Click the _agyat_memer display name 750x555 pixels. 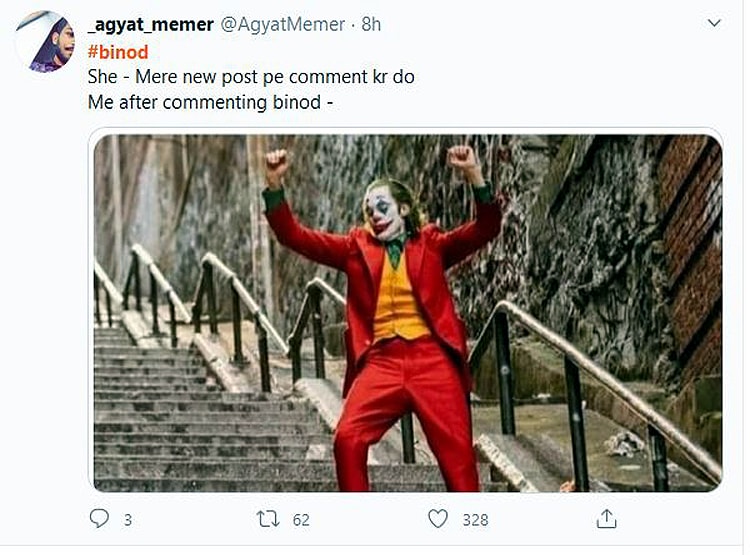click(x=150, y=24)
